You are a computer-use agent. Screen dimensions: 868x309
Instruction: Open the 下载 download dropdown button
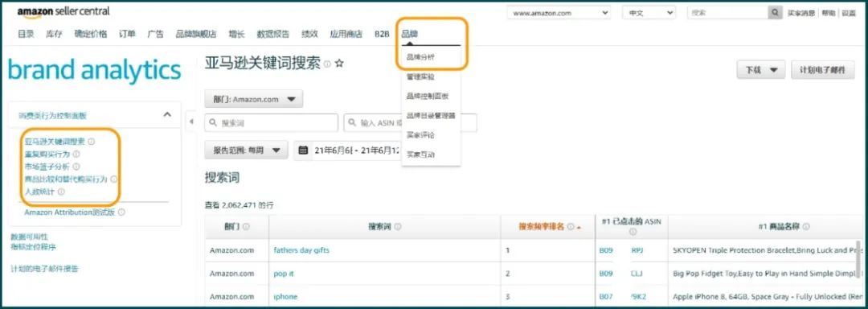[x=761, y=70]
